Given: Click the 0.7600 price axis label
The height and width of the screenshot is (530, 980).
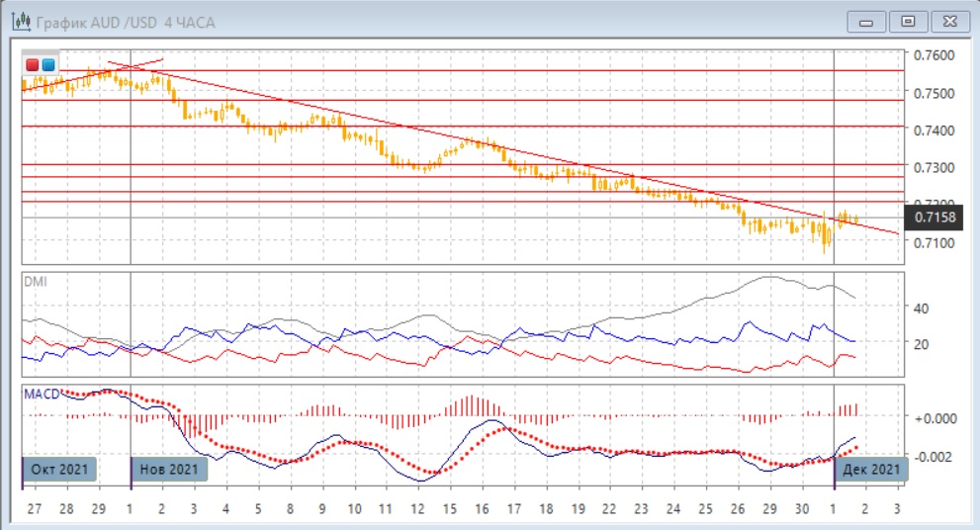Looking at the screenshot, I should 935,54.
